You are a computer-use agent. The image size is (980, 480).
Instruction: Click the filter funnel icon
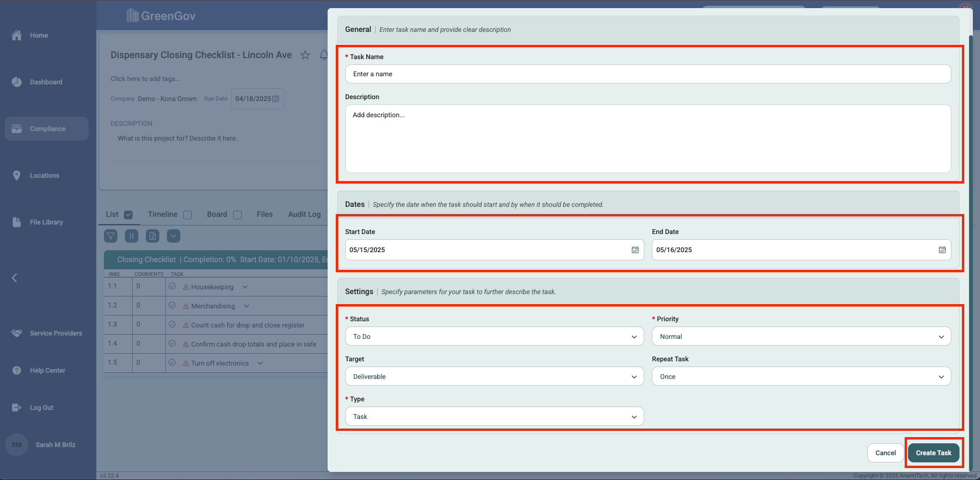pyautogui.click(x=111, y=236)
